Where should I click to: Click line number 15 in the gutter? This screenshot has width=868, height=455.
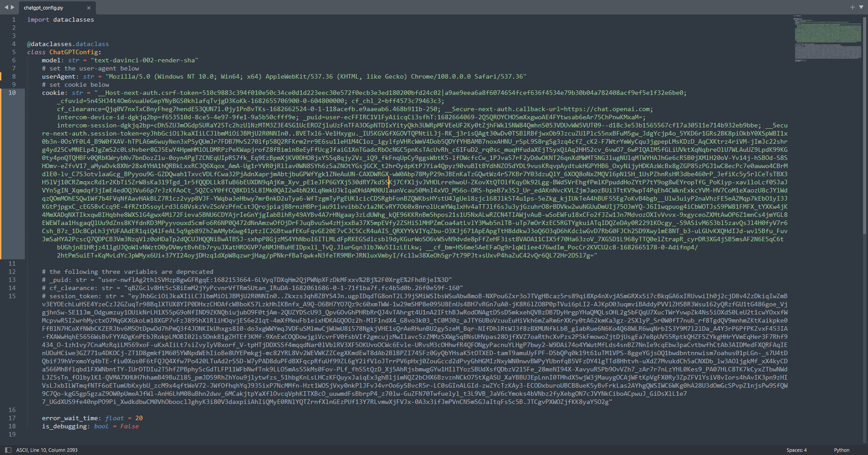[x=12, y=296]
